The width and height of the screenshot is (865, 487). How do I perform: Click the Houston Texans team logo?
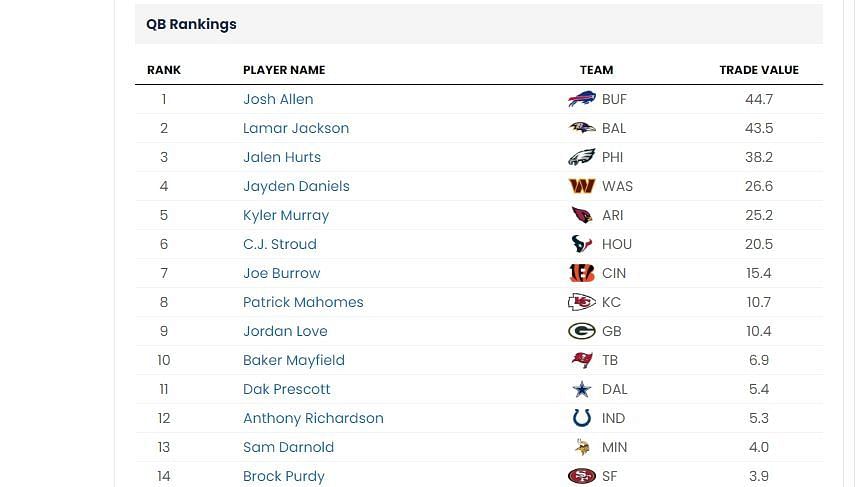tap(581, 244)
